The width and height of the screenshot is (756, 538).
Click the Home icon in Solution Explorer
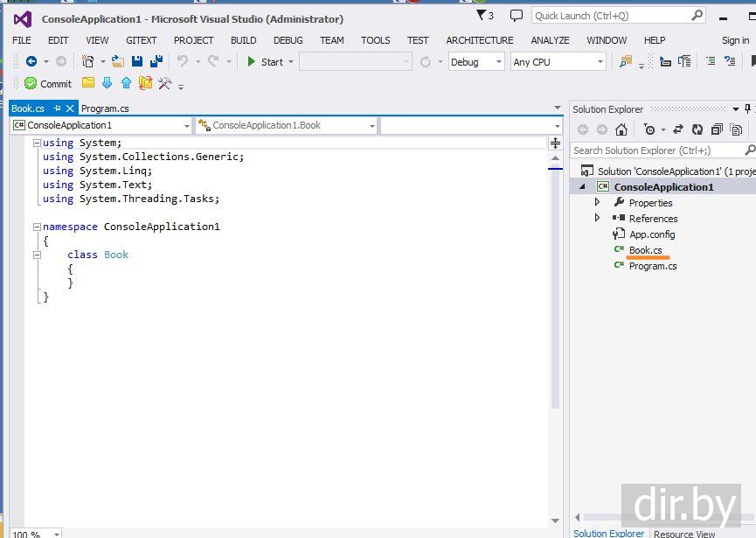621,129
